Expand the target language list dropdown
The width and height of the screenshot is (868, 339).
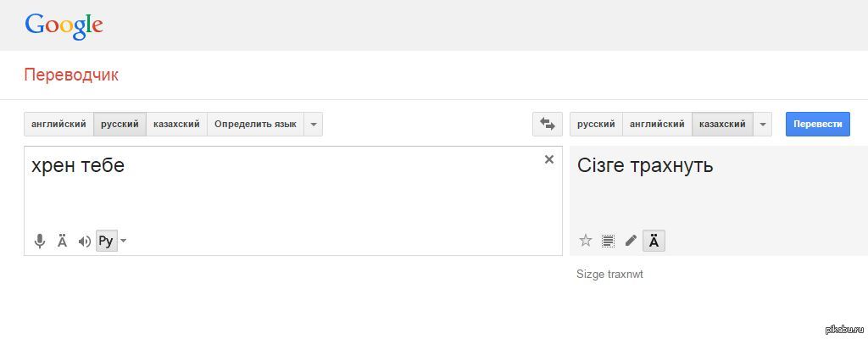pyautogui.click(x=763, y=125)
